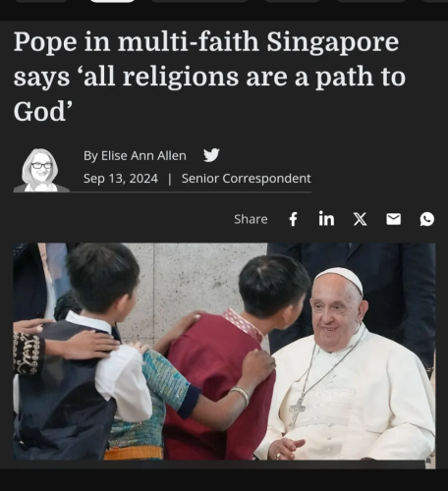Open the author's Twitter bird icon
The image size is (448, 491).
click(x=211, y=155)
